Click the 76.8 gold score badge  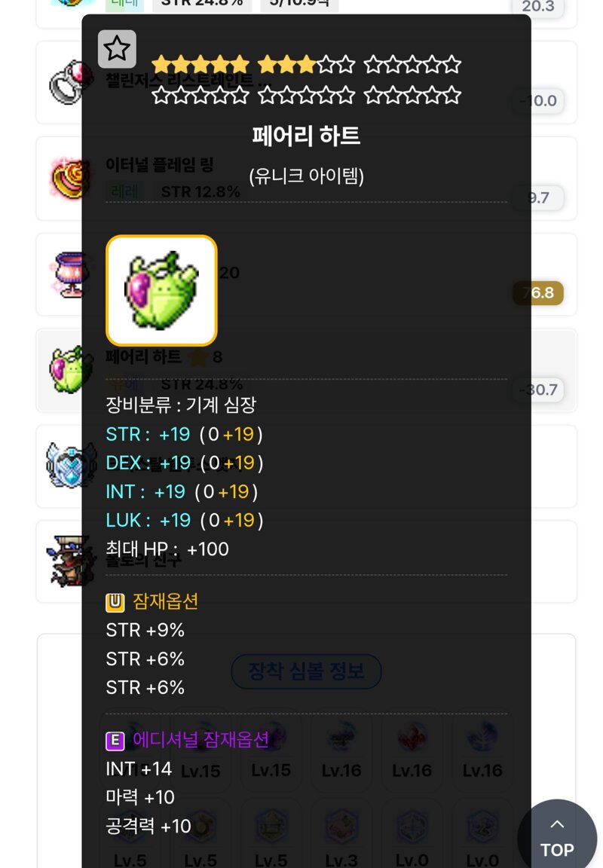pos(538,293)
